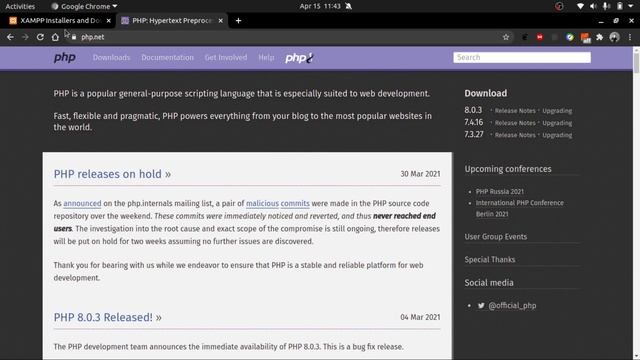This screenshot has height=360, width=640.
Task: Open a new browser tab
Action: (x=238, y=20)
